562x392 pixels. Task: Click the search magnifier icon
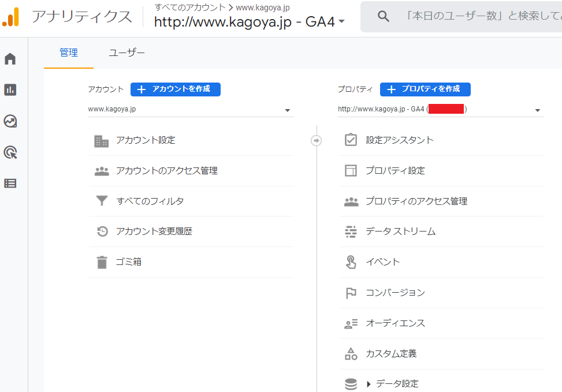pyautogui.click(x=383, y=16)
